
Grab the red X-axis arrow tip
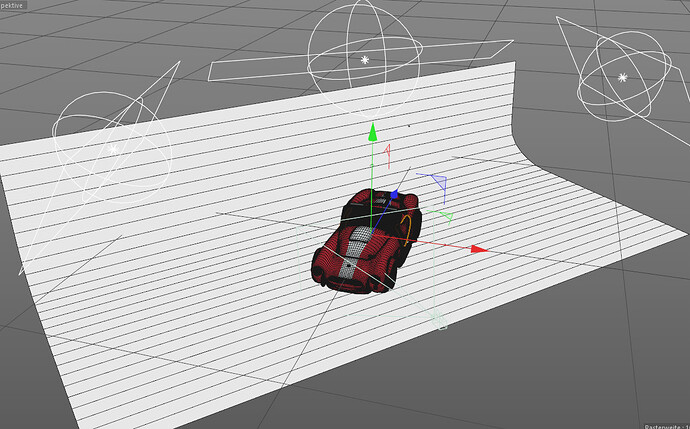click(480, 249)
